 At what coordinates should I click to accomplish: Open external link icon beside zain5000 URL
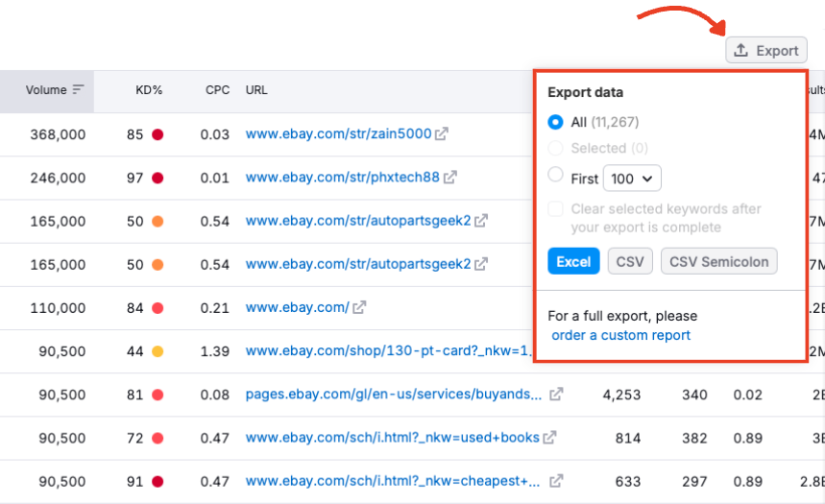442,134
